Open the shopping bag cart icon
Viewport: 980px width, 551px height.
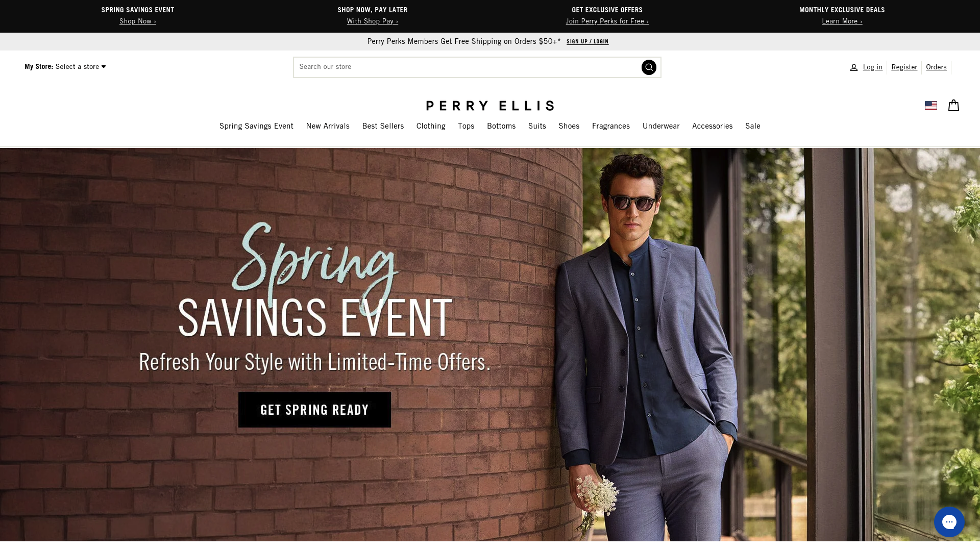coord(953,106)
